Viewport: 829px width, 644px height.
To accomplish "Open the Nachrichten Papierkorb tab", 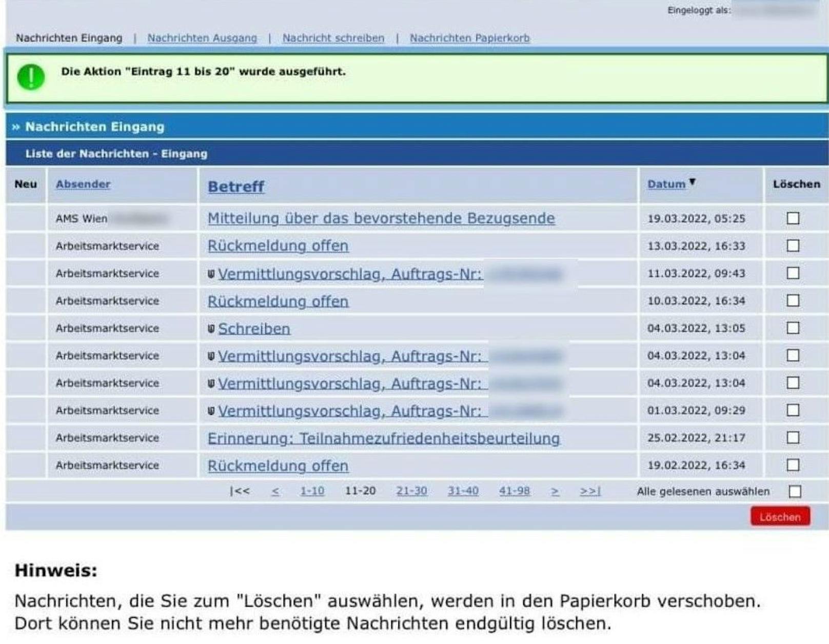I will click(x=469, y=38).
